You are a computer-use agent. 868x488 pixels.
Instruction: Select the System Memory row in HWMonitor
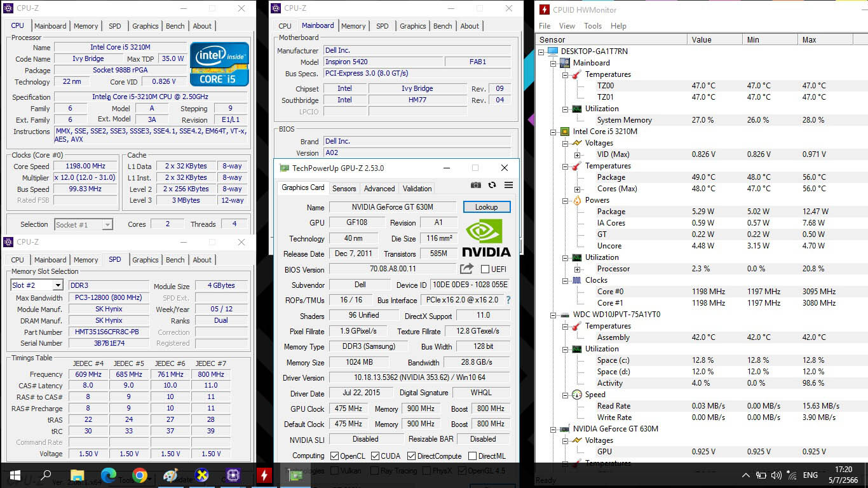[700, 120]
